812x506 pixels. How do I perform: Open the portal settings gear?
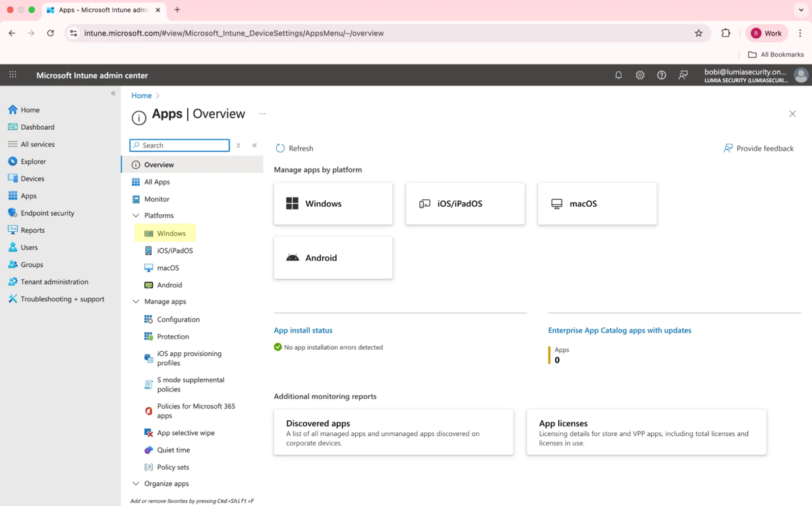click(640, 75)
